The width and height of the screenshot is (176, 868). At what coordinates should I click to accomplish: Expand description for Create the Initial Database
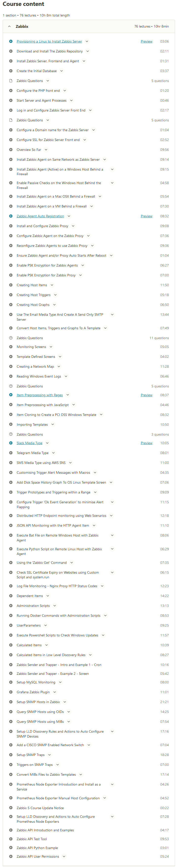pos(61,71)
